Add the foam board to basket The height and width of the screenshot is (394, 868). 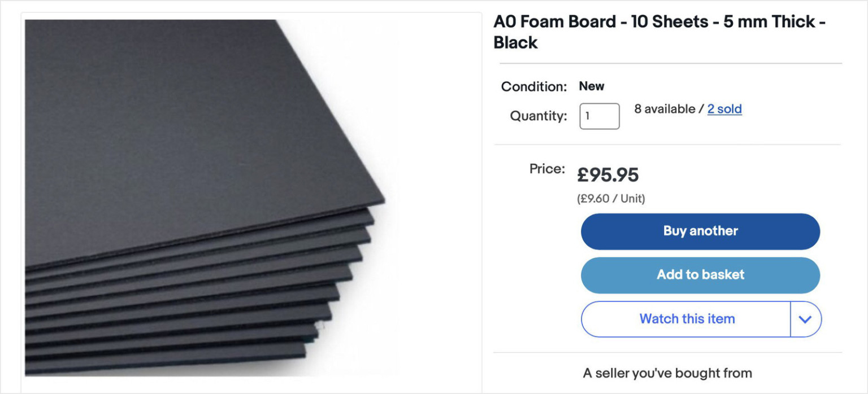point(700,275)
